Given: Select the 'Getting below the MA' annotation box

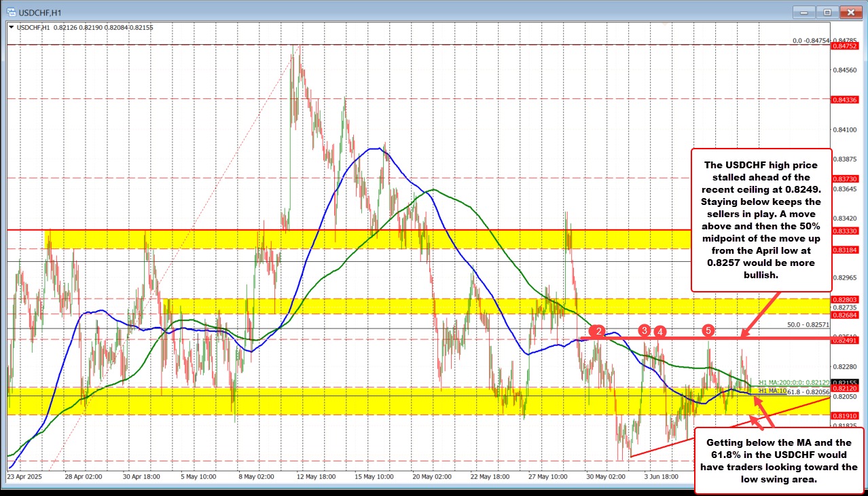Looking at the screenshot, I should (778, 459).
